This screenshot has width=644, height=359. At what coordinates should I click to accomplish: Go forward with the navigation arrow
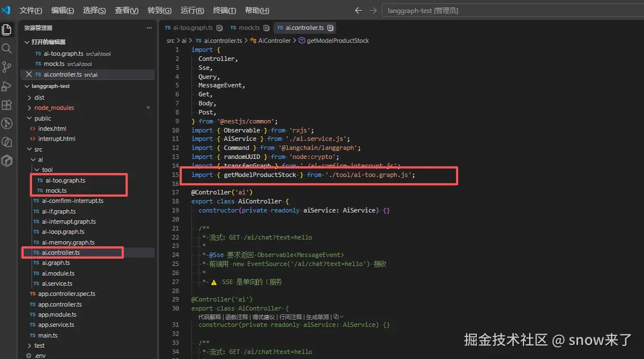[x=373, y=11]
